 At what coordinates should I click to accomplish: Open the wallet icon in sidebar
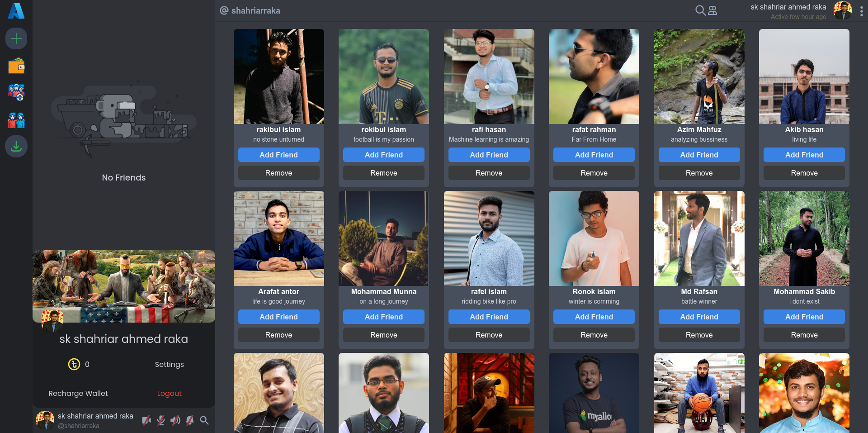click(16, 66)
